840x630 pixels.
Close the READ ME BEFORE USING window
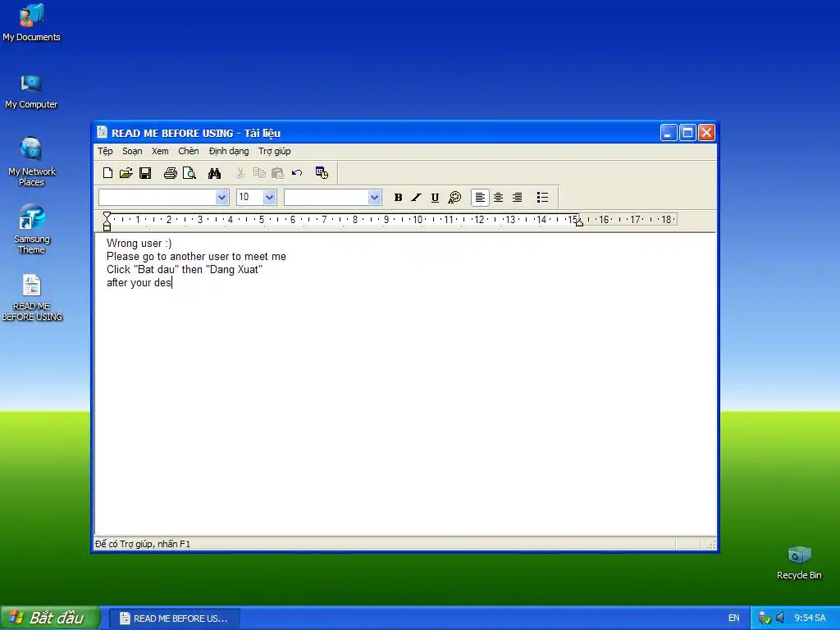pyautogui.click(x=706, y=132)
